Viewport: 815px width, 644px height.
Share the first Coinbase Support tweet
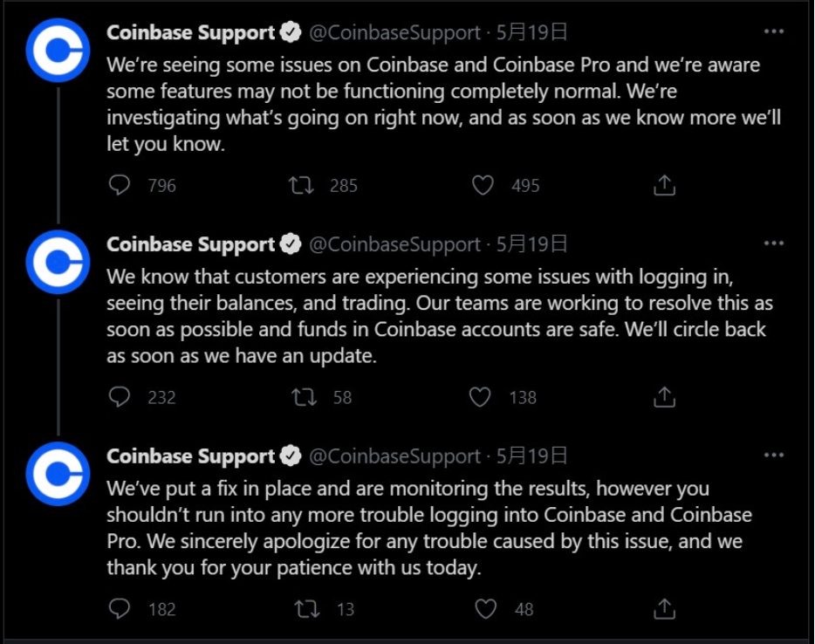pos(664,185)
